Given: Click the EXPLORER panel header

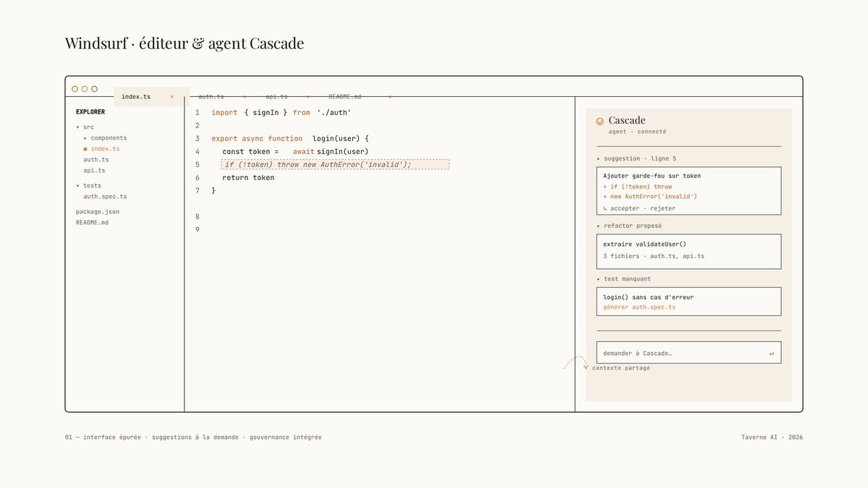Looking at the screenshot, I should click(x=90, y=112).
